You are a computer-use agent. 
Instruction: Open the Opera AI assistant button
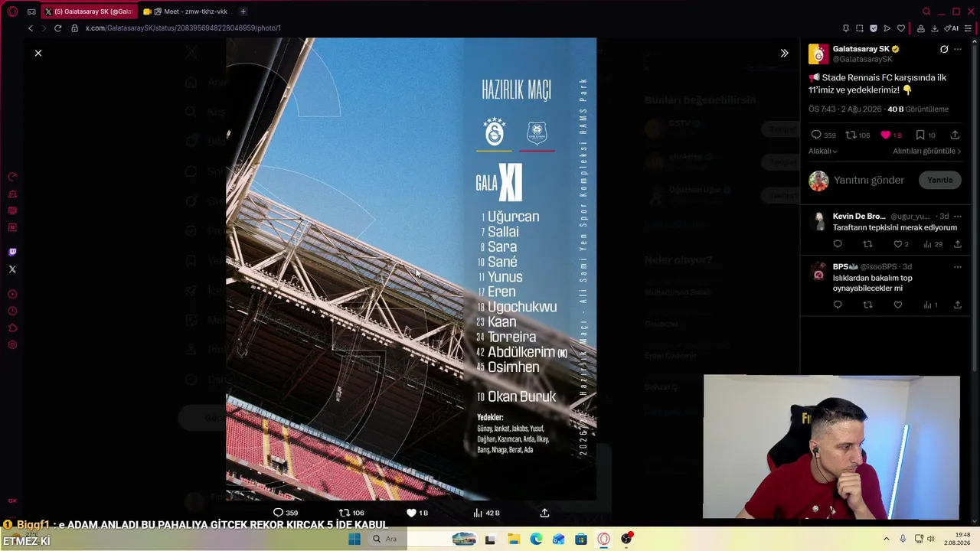click(x=952, y=28)
